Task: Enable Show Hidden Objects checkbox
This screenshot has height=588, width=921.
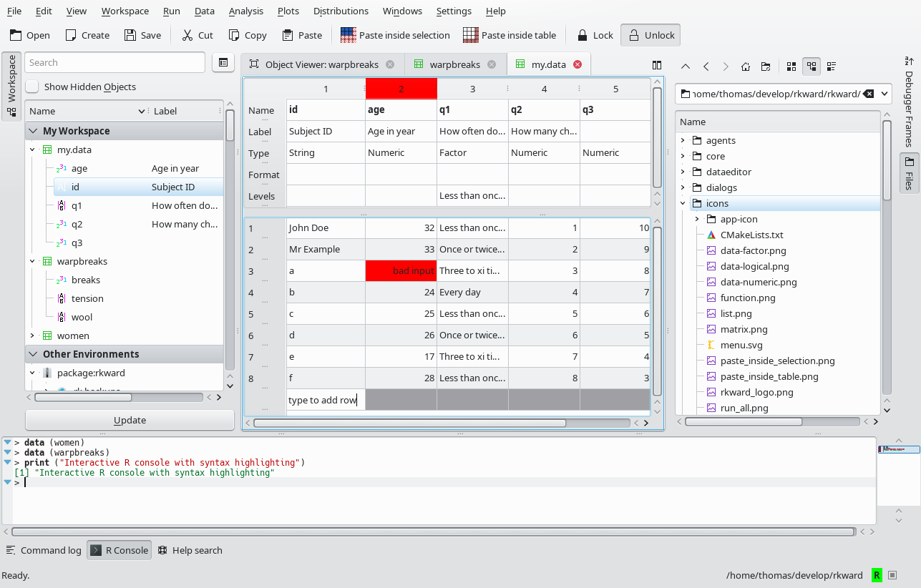Action: 32,87
